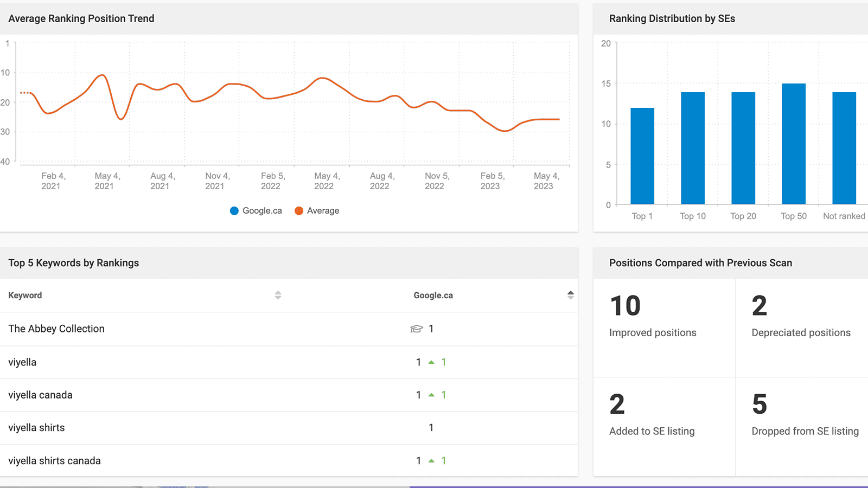Open the keyword viyella shirts
The width and height of the screenshot is (868, 488).
[x=36, y=427]
